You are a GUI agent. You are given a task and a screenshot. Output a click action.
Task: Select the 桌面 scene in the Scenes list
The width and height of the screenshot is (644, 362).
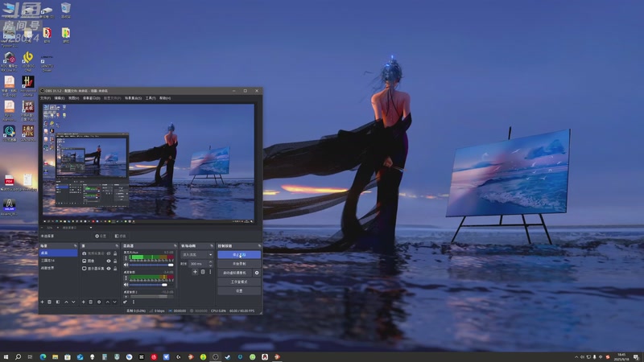click(58, 253)
